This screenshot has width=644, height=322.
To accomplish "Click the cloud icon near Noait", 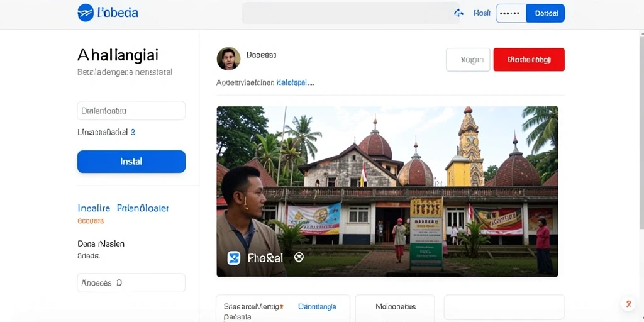I will pos(458,13).
